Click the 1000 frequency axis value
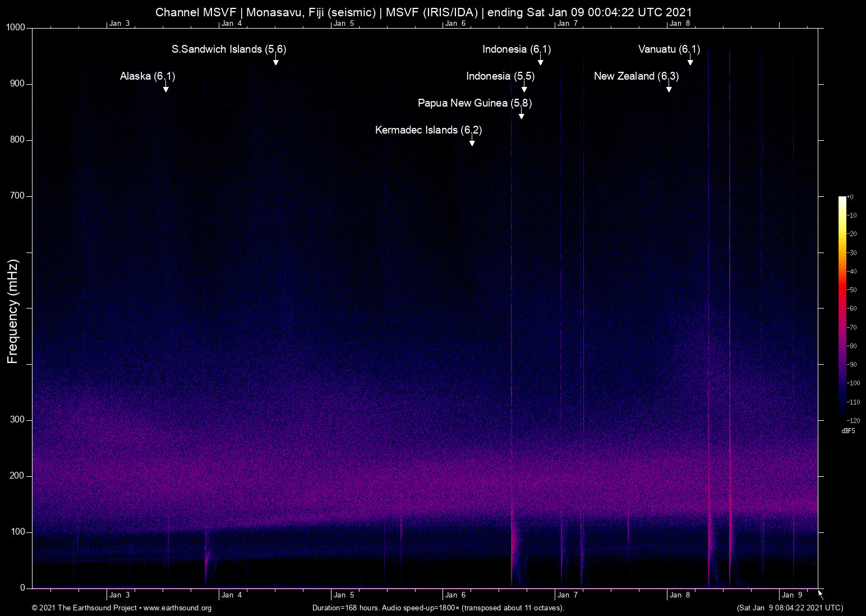The width and height of the screenshot is (866, 616). point(15,27)
